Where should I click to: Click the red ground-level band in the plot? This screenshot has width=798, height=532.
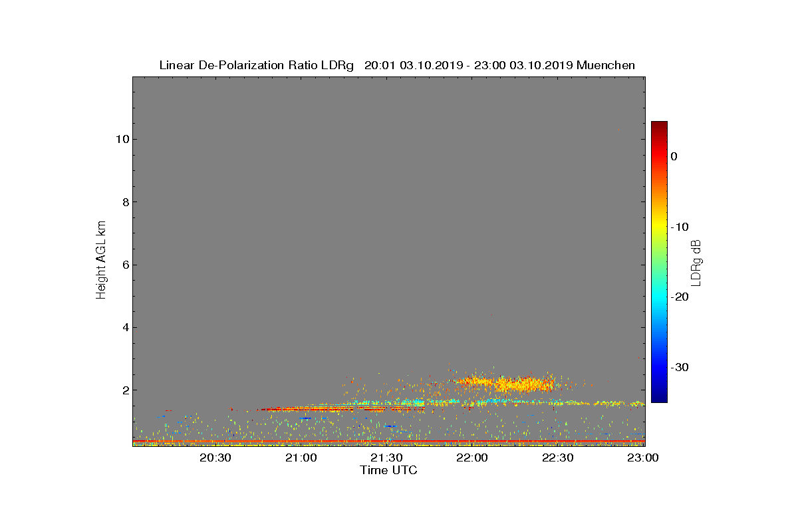(x=388, y=442)
